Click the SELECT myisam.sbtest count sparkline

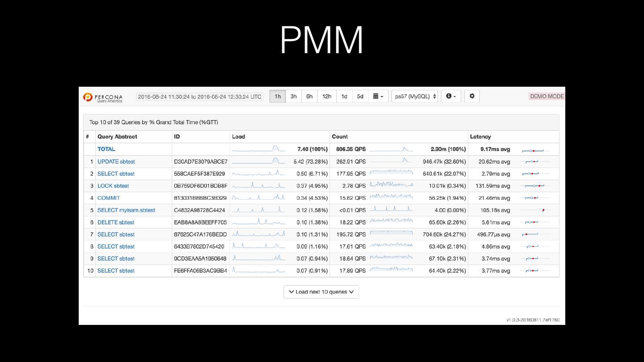[x=391, y=209]
